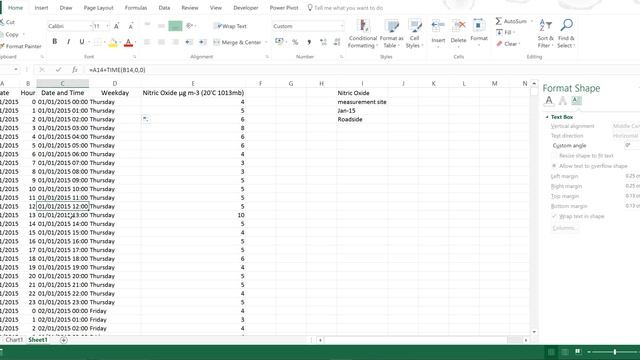Open the Clear options
The height and width of the screenshot is (360, 640).
(x=507, y=44)
